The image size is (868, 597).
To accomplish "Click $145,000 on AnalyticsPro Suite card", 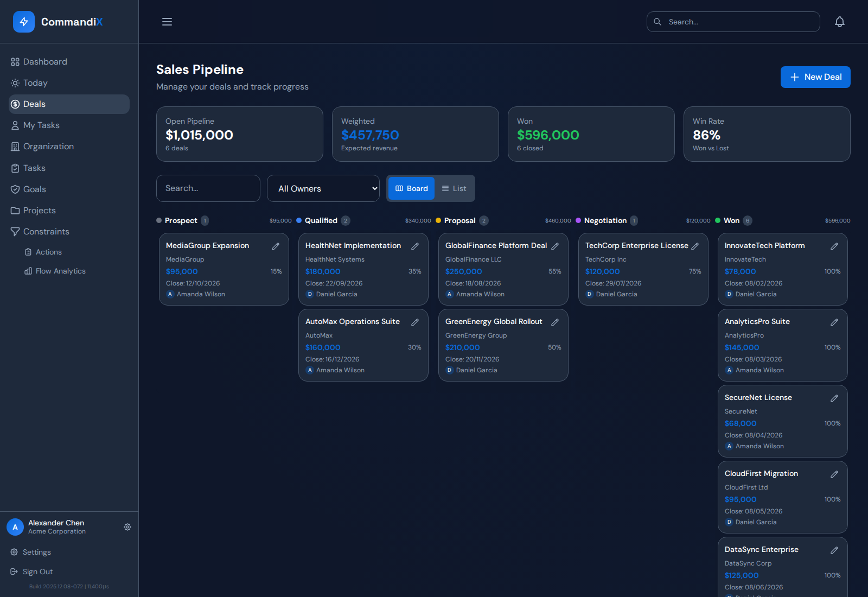I will [742, 347].
